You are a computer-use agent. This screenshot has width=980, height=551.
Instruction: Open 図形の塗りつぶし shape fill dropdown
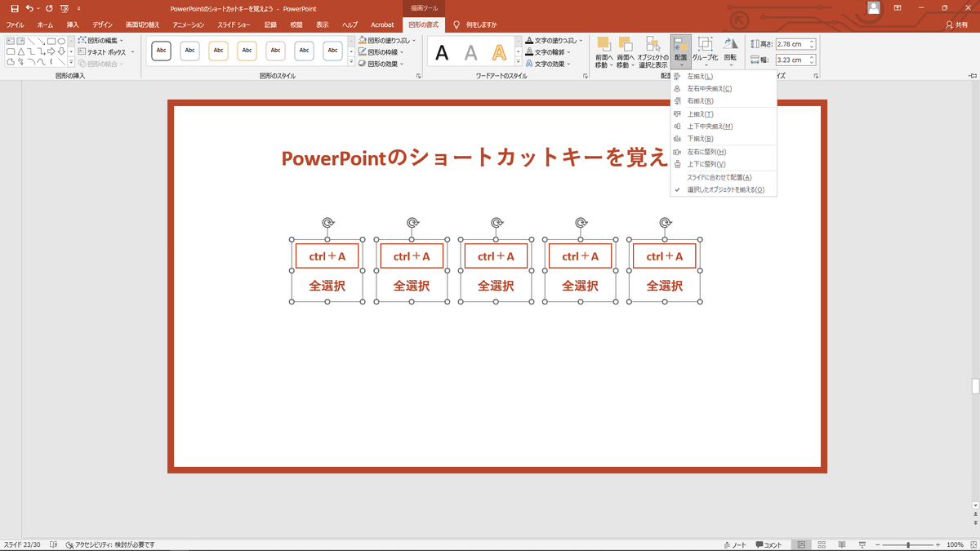387,40
